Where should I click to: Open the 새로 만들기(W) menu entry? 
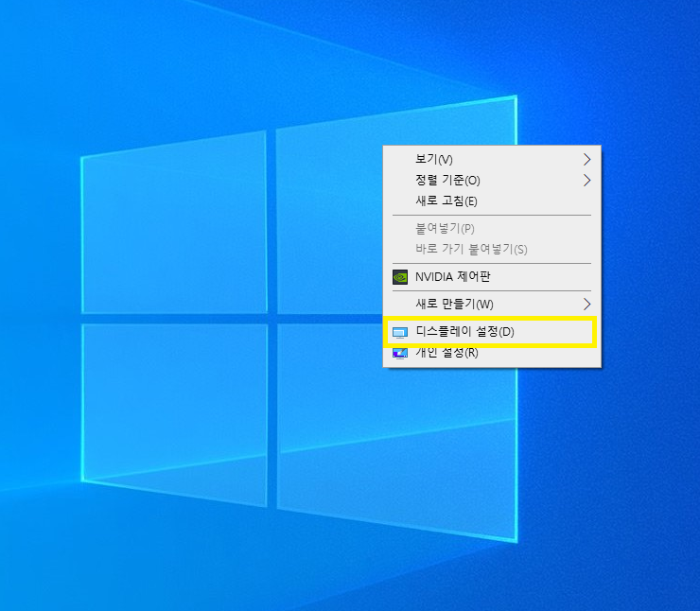coord(492,305)
